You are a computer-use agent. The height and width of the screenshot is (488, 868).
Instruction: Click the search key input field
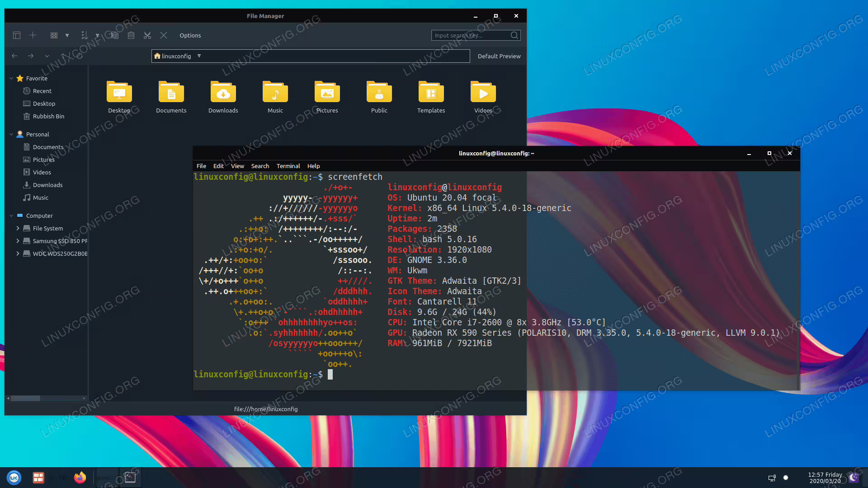point(470,35)
